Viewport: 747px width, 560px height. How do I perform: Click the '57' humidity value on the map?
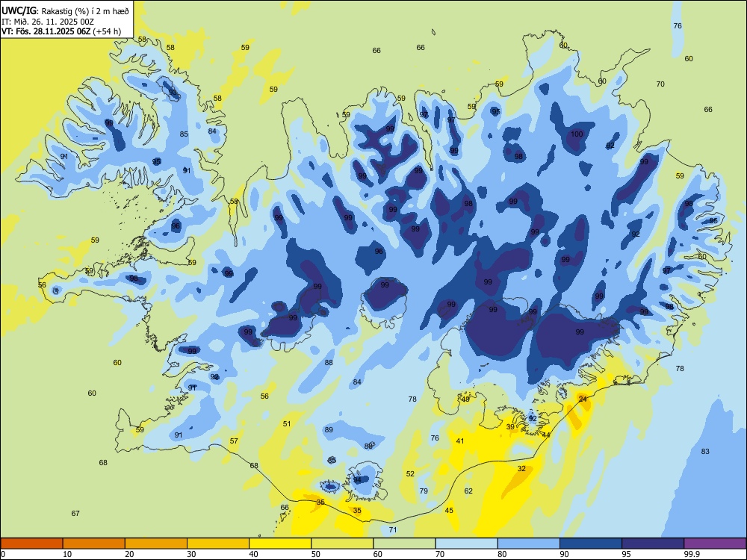point(234,441)
